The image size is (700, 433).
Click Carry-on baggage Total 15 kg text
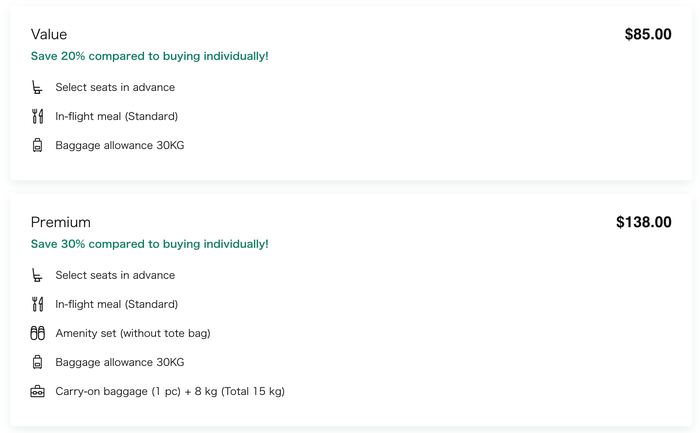[170, 391]
